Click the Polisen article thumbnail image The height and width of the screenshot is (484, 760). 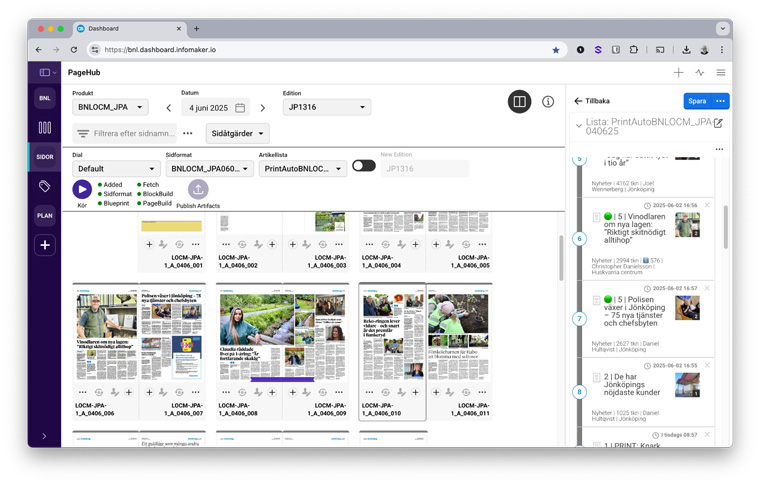(687, 308)
